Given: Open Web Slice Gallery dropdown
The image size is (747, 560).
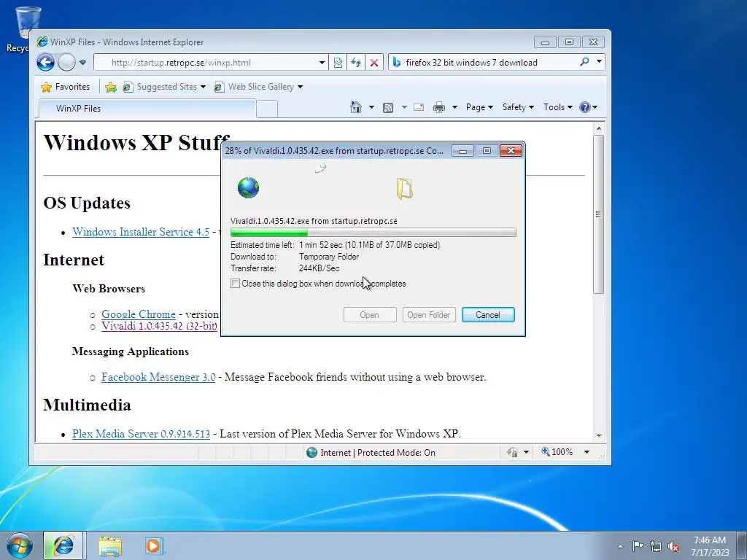Looking at the screenshot, I should pyautogui.click(x=258, y=87).
